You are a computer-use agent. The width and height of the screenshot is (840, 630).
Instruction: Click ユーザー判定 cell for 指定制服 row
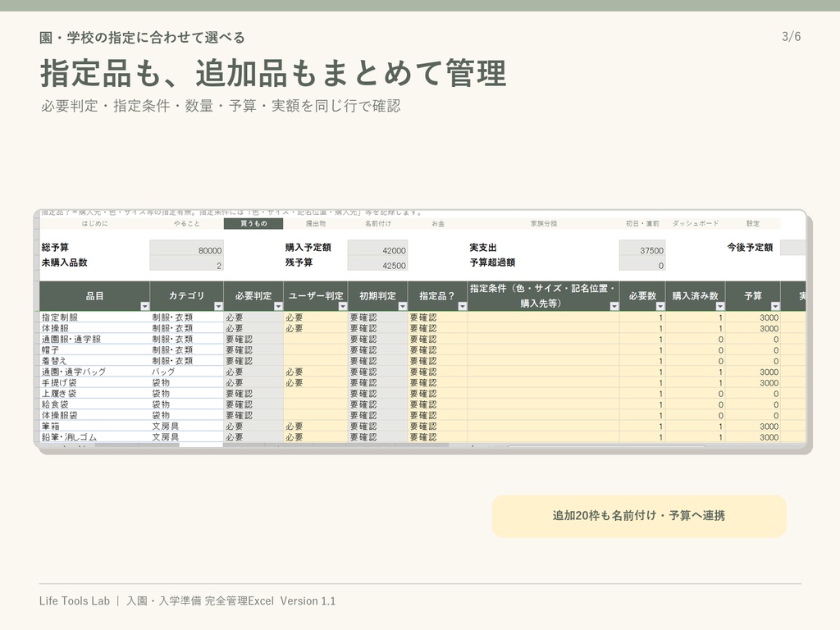(x=316, y=317)
